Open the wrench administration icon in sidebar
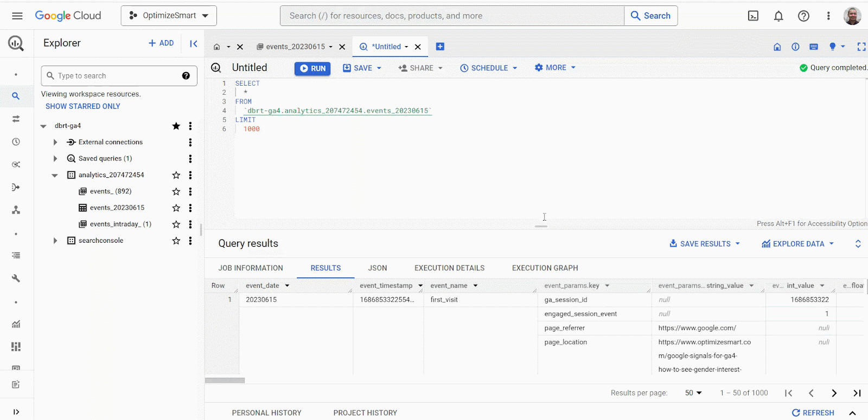This screenshot has width=868, height=420. [x=16, y=278]
